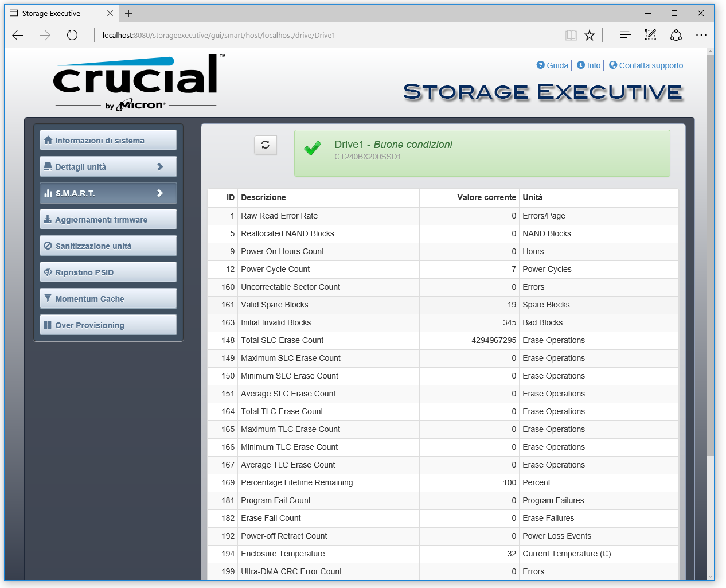726x588 pixels.
Task: Select the Maximum SLC Erase Count row
Action: click(443, 358)
